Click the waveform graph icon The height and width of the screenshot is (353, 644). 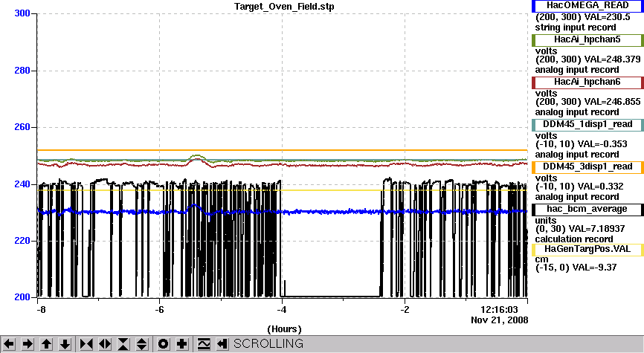pyautogui.click(x=203, y=344)
